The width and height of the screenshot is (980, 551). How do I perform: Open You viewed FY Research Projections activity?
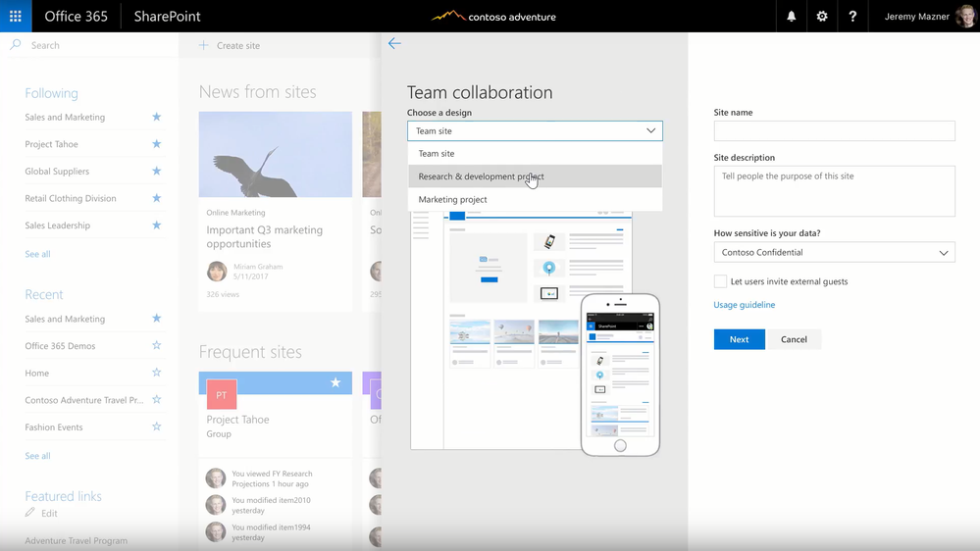[272, 478]
